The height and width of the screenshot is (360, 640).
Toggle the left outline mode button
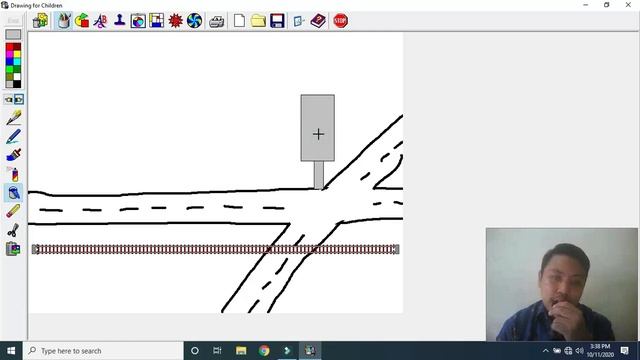9,99
